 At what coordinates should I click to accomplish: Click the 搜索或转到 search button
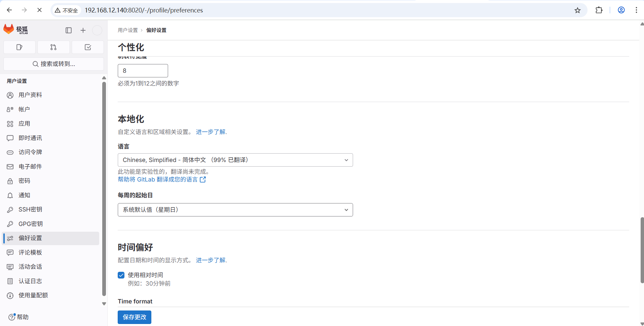tap(54, 64)
